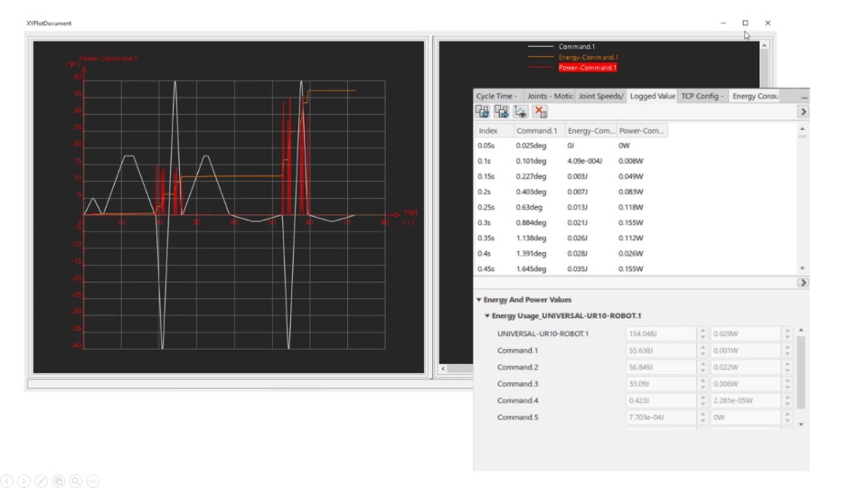The height and width of the screenshot is (488, 868).
Task: Click the orange Energy-Command.1 legend line swatch
Action: 541,57
